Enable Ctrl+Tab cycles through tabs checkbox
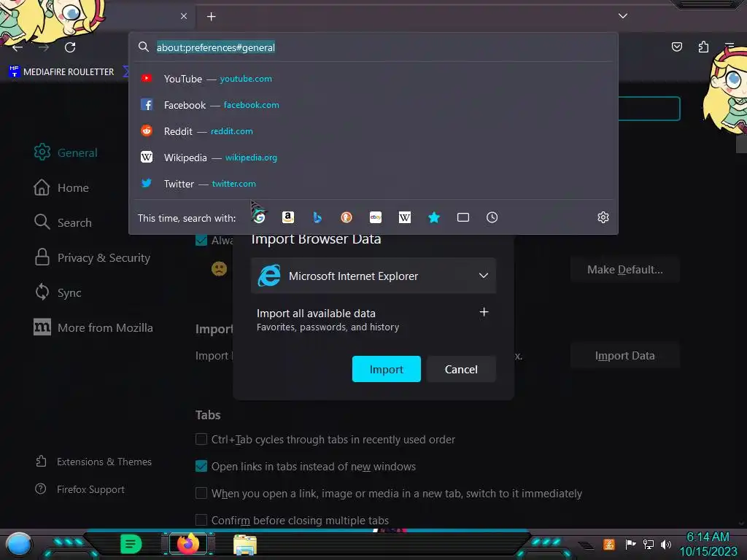 (x=201, y=439)
